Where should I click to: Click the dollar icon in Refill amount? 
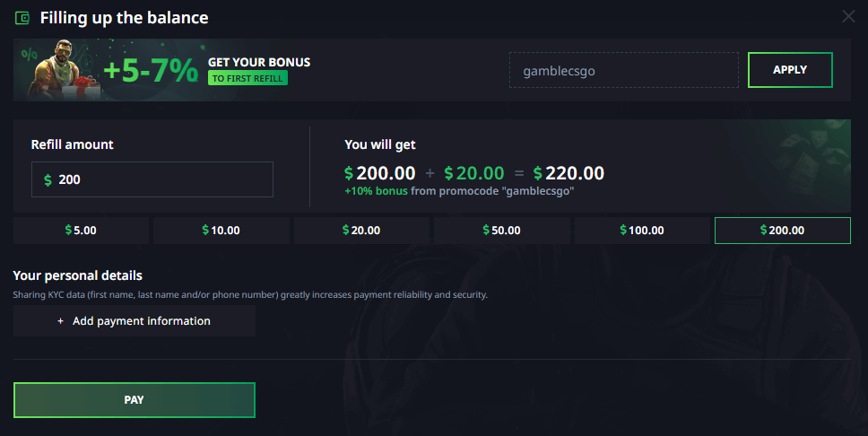pyautogui.click(x=48, y=180)
